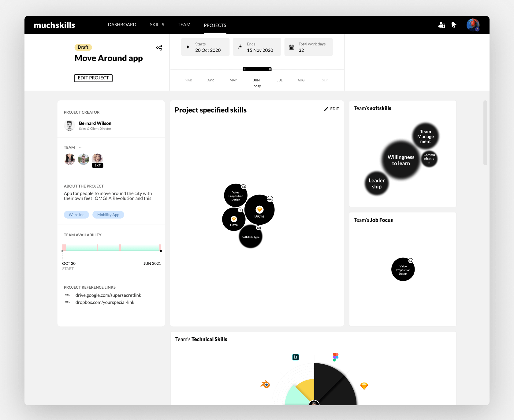Click the Mobility App tag

[108, 215]
